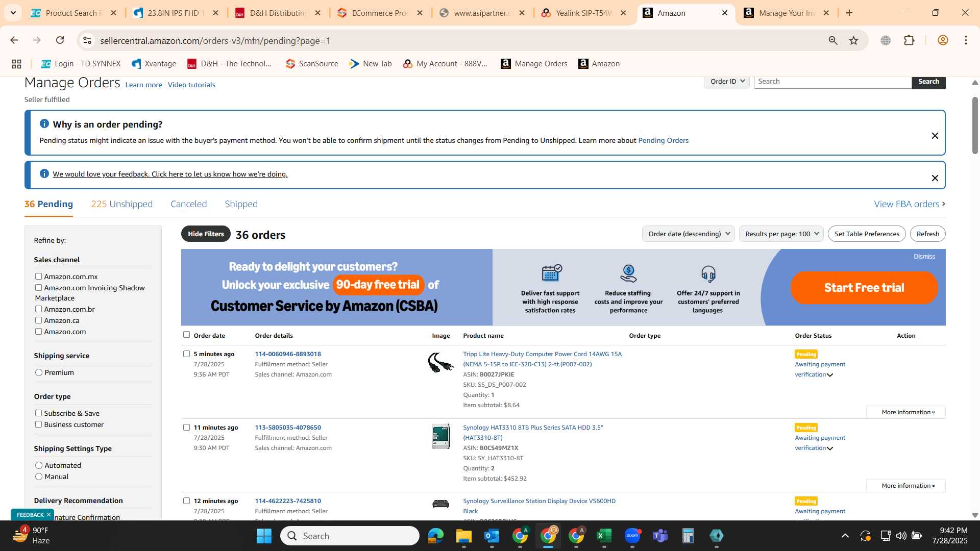Tick the select-all orders header checkbox
The height and width of the screenshot is (551, 980).
click(186, 335)
